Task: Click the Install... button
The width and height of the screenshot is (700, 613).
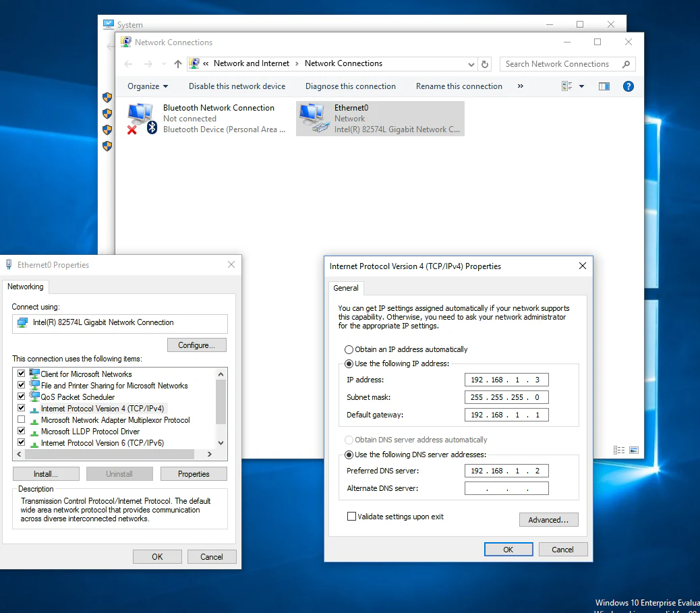Action: (x=46, y=474)
